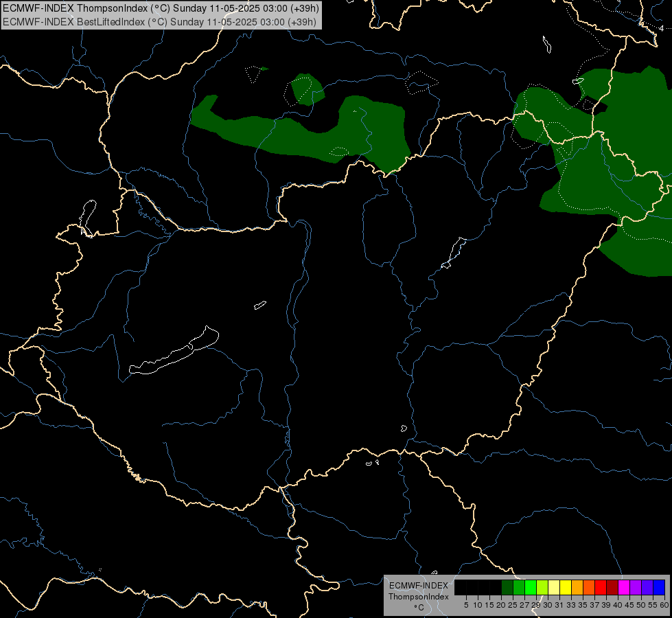Click the yellow 31-33 legend swatch

(566, 587)
